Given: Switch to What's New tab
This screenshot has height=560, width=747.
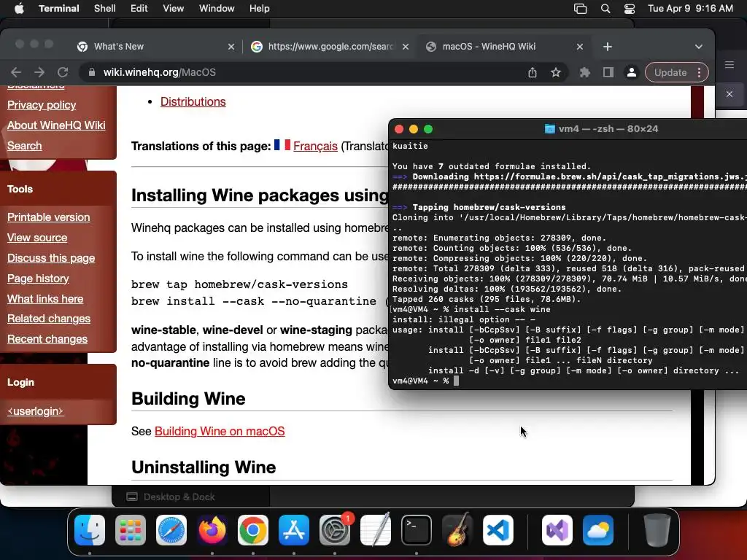Looking at the screenshot, I should pos(156,47).
